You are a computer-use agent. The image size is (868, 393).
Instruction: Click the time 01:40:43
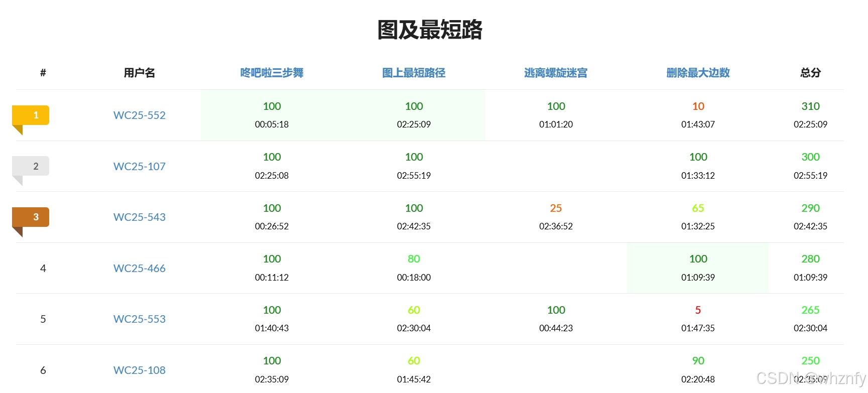coord(272,328)
